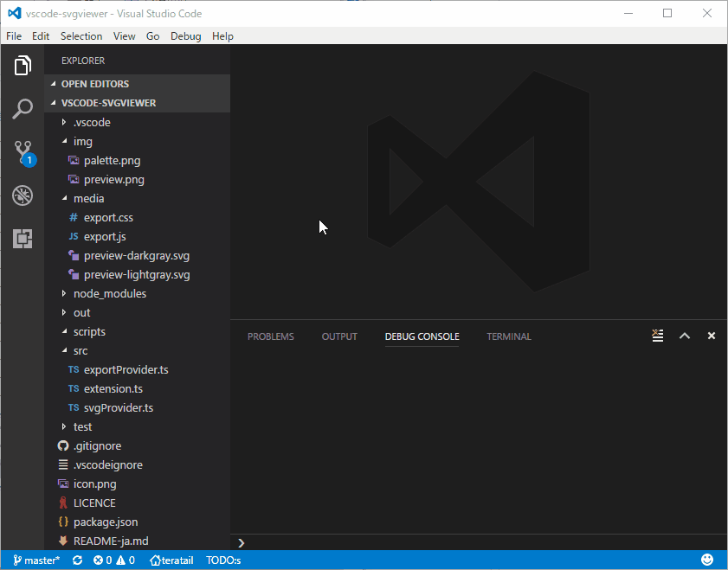Clear the debug console output
Screen dimensions: 728x570
pyautogui.click(x=657, y=336)
